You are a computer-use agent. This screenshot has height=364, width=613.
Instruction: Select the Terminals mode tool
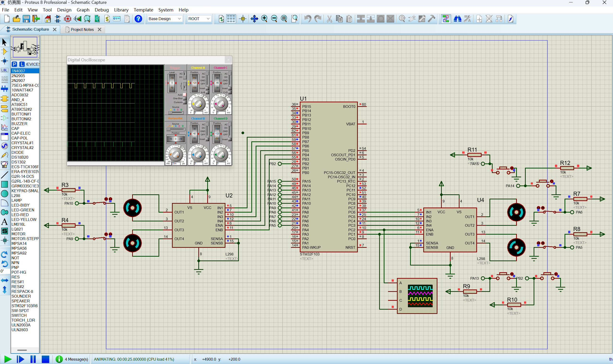(x=4, y=108)
